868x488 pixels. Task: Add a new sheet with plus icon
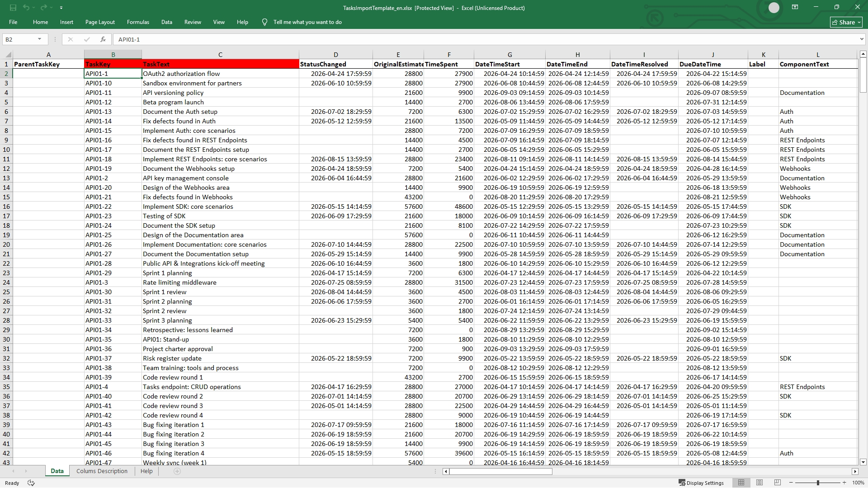(177, 471)
